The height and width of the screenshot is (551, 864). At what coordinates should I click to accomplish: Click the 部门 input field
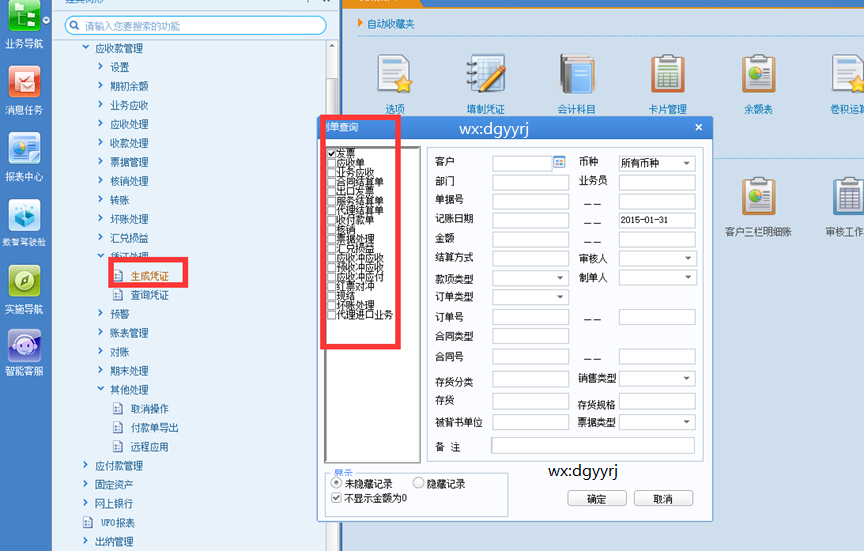tap(531, 182)
